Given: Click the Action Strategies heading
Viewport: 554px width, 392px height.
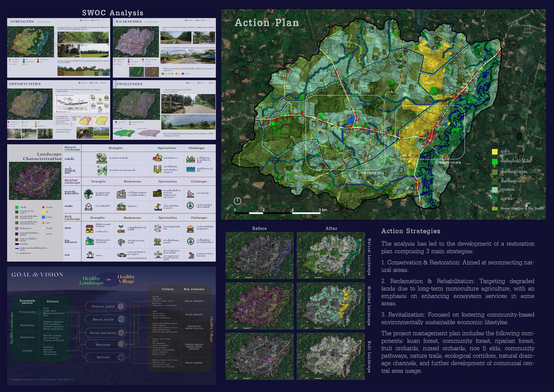Looking at the screenshot, I should click(x=411, y=231).
